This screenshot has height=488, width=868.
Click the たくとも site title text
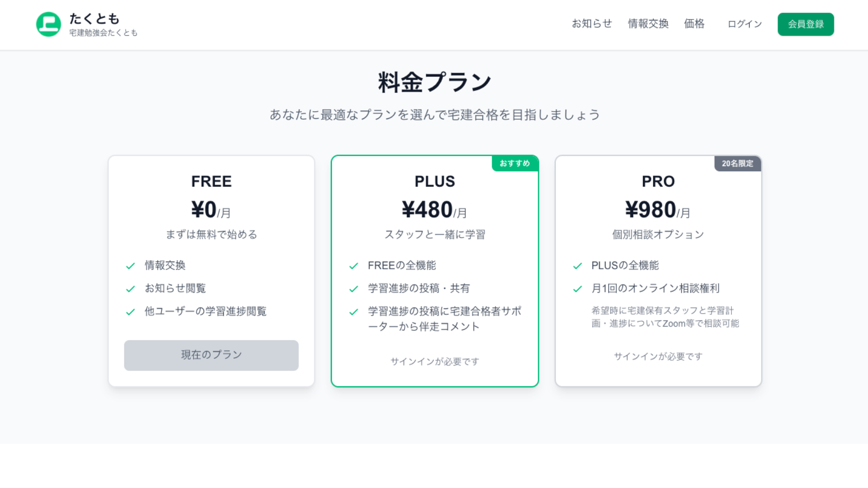pyautogui.click(x=94, y=19)
